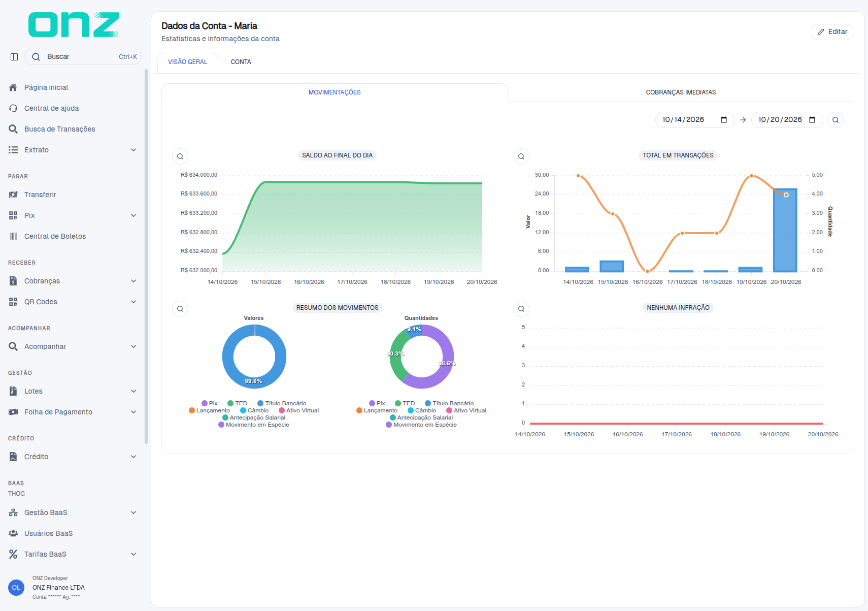Expand the Pix submenu
Screen dimensions: 868x611
coord(133,215)
